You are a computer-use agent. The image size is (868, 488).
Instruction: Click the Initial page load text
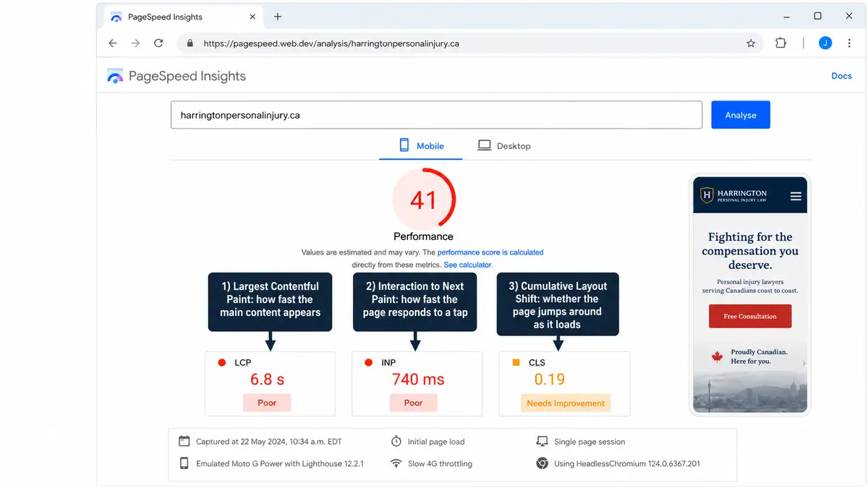pos(436,441)
